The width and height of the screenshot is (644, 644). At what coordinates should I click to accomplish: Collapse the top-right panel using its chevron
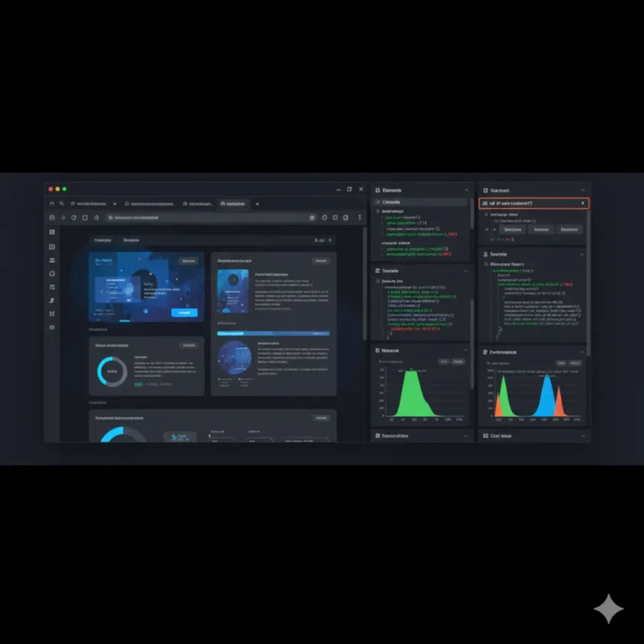[582, 190]
